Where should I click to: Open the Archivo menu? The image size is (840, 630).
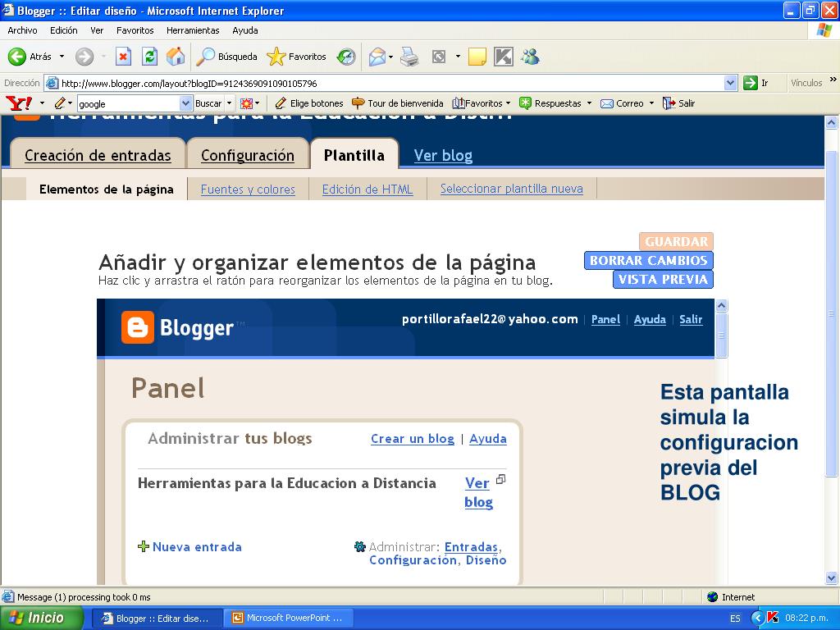(22, 30)
